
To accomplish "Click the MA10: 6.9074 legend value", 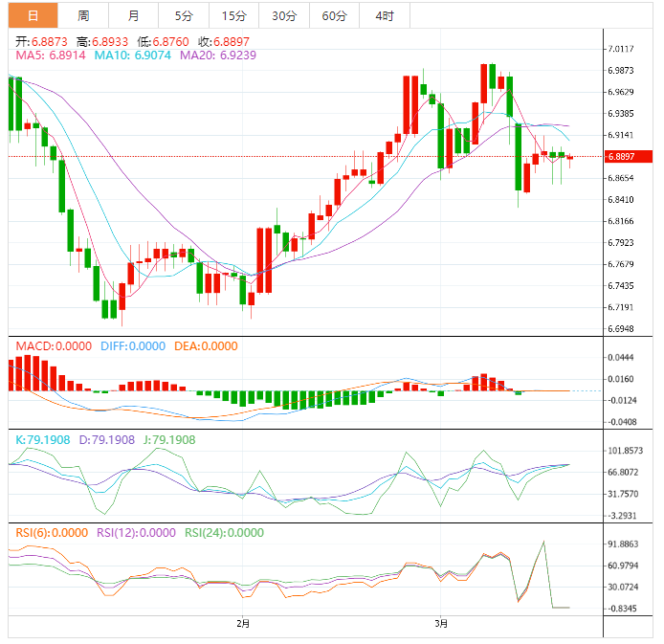I will click(133, 56).
